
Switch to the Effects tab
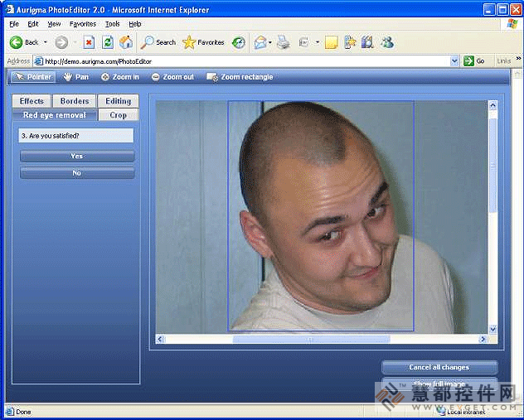coord(32,101)
